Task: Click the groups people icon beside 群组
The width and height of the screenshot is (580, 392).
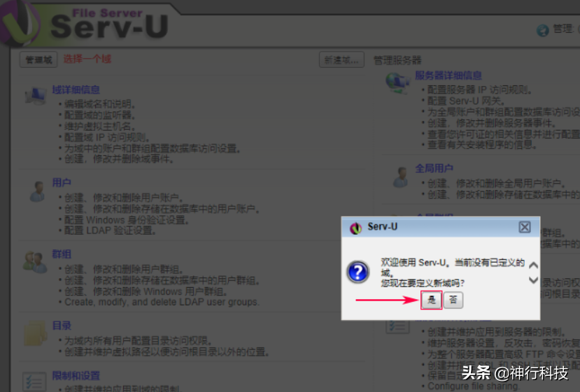Action: coord(35,262)
